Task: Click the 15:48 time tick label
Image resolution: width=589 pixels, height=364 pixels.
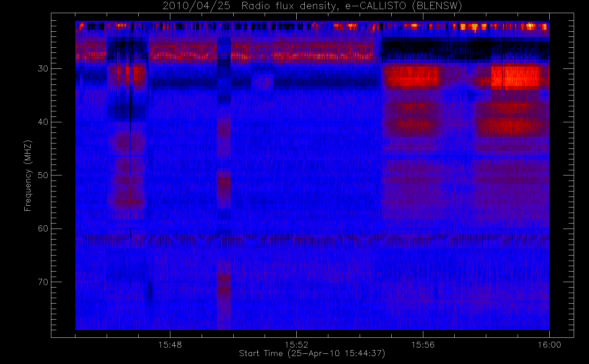Action: coord(170,345)
